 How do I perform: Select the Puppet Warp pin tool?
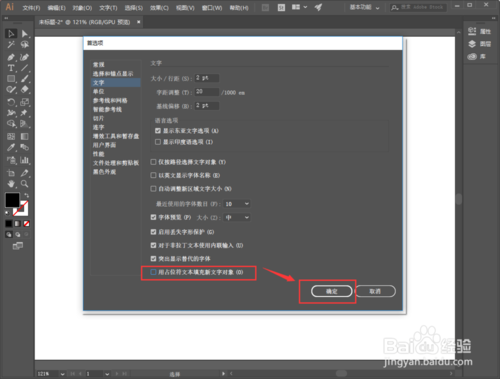[x=24, y=113]
